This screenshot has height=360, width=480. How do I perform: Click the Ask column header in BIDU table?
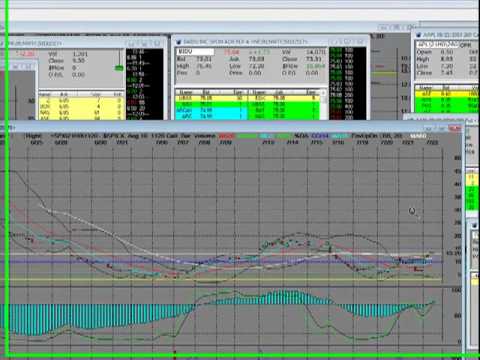pyautogui.click(x=279, y=92)
